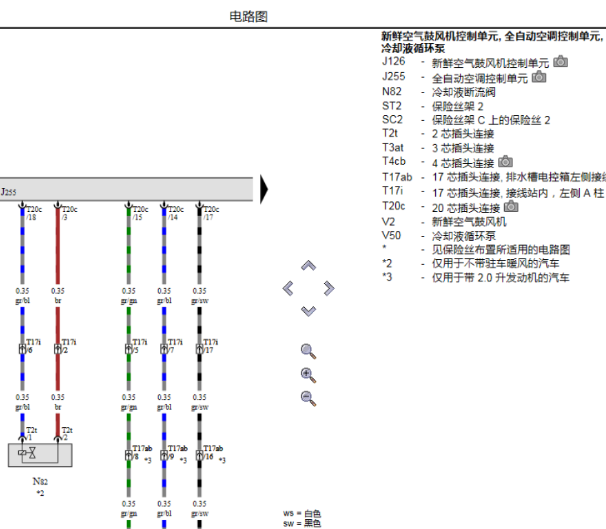Select the T17i/2 connector symbol
606x529 pixels.
(58, 349)
